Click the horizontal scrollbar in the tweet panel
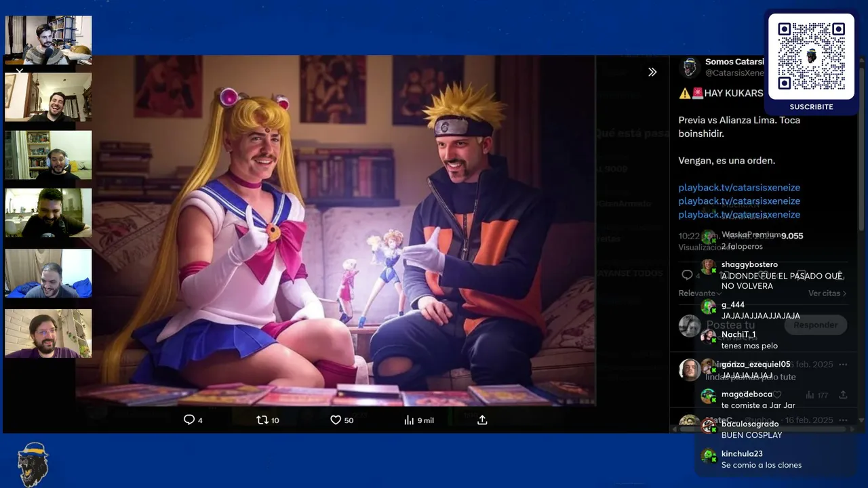Viewport: 868px width, 488px height. [762, 429]
